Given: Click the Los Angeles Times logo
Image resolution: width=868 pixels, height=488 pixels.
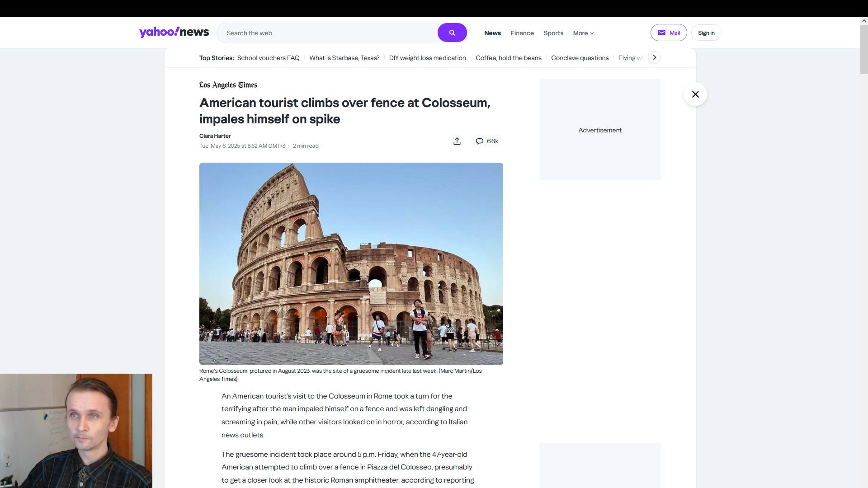Looking at the screenshot, I should click(228, 85).
